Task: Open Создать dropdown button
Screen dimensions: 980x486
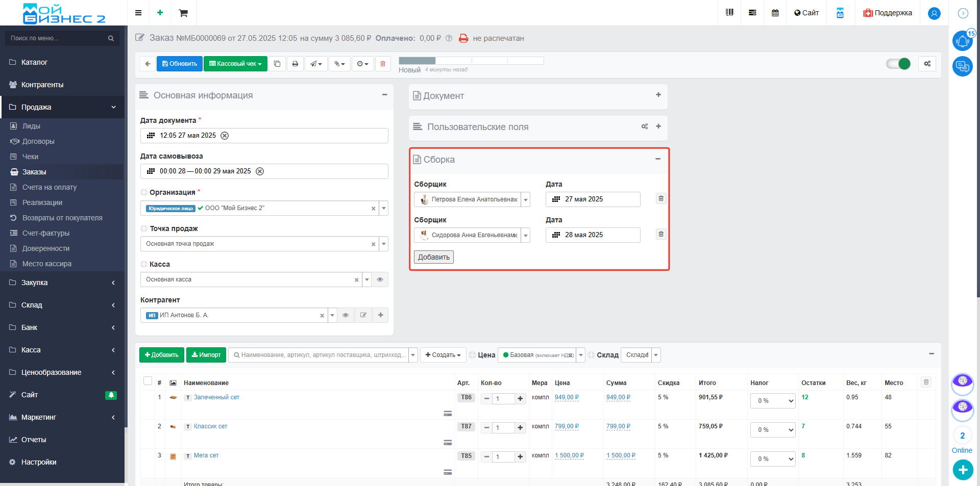Action: coord(443,355)
